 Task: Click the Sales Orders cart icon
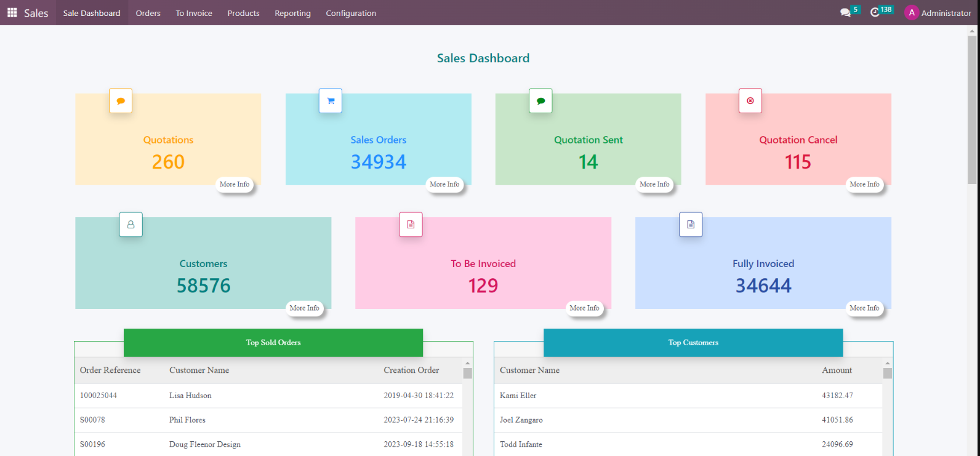click(x=331, y=101)
